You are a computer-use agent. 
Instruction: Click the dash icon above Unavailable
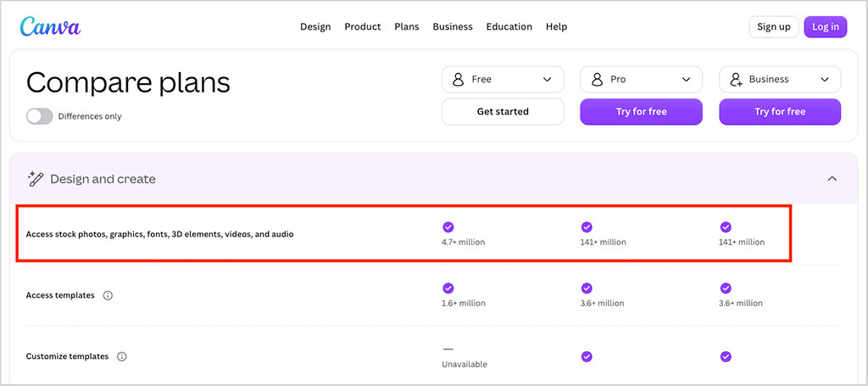click(x=448, y=350)
